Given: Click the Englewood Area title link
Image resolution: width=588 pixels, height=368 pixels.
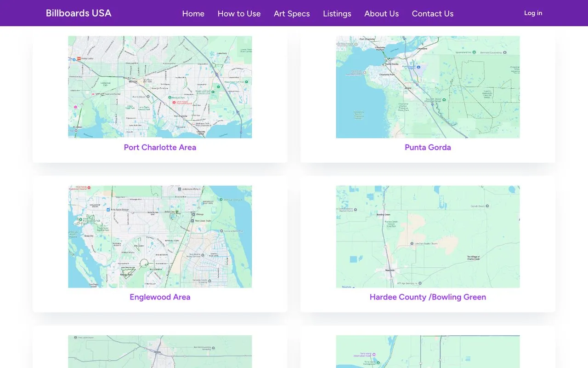Looking at the screenshot, I should tap(160, 297).
